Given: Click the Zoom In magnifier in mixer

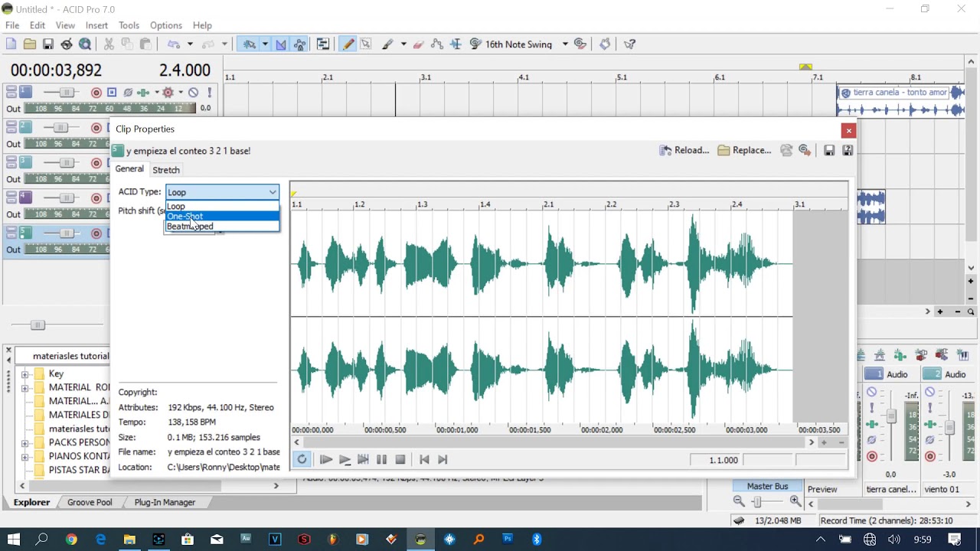Looking at the screenshot, I should coord(795,502).
